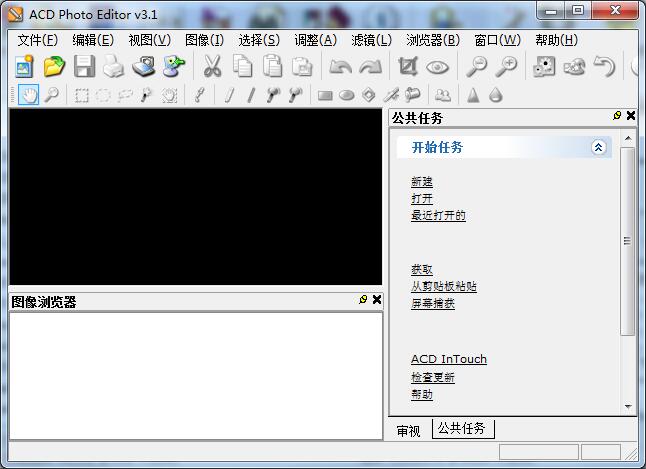Open the 文件(F) menu
This screenshot has height=469, width=646.
coord(37,40)
